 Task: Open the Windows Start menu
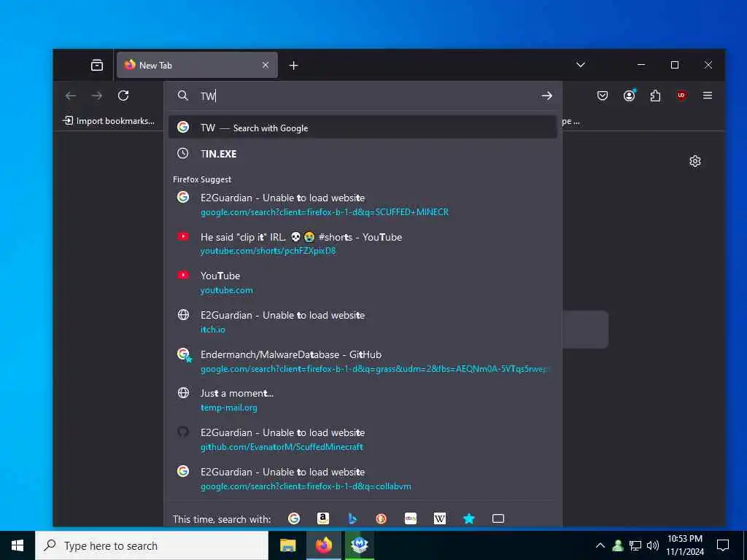18,545
